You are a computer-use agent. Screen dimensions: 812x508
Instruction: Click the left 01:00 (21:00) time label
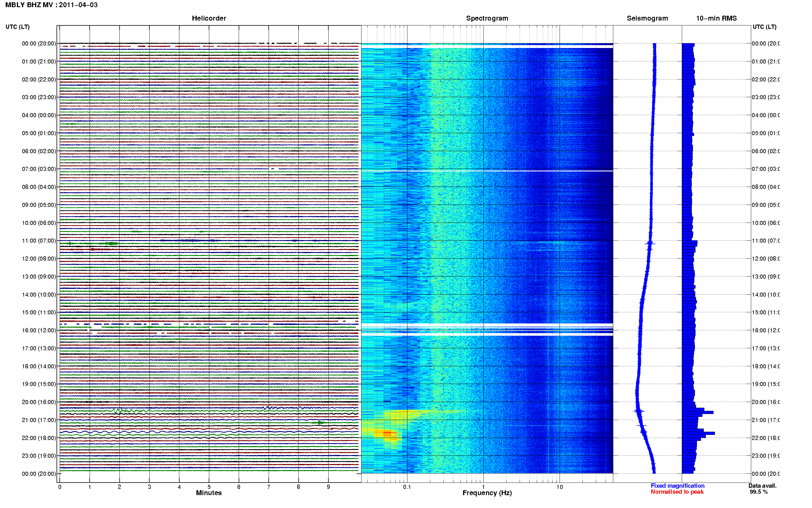[39, 61]
